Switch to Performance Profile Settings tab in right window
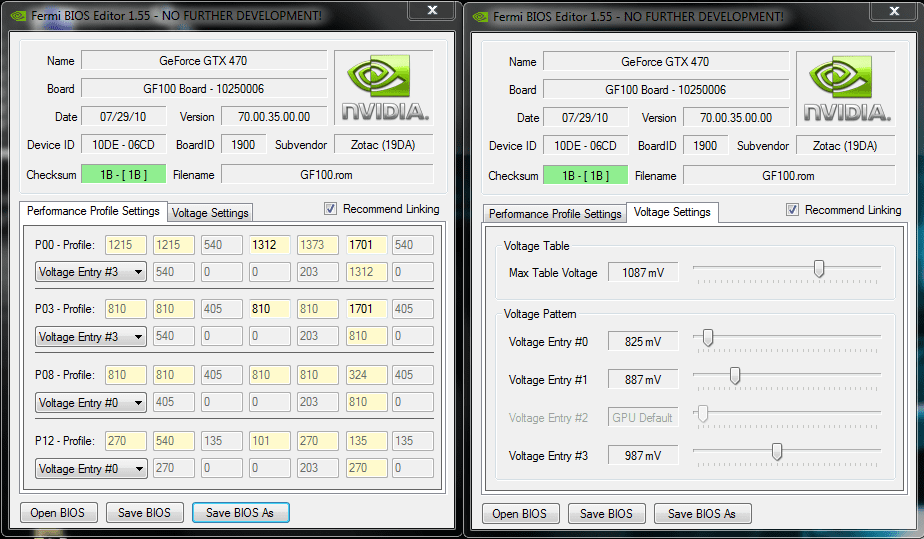924x539 pixels. 555,213
